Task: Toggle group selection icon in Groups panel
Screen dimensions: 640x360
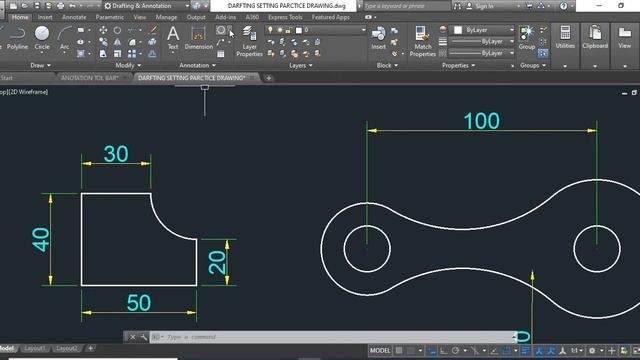Action: (x=543, y=53)
